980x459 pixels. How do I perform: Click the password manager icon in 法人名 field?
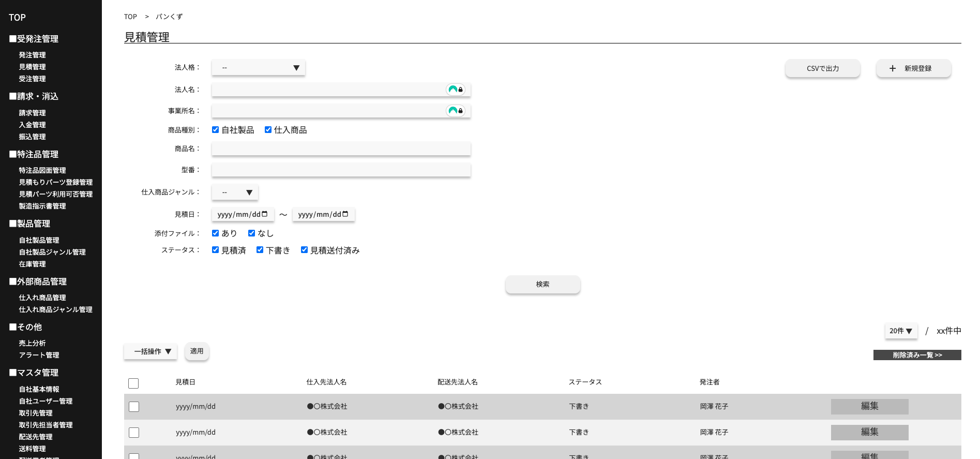tap(455, 90)
